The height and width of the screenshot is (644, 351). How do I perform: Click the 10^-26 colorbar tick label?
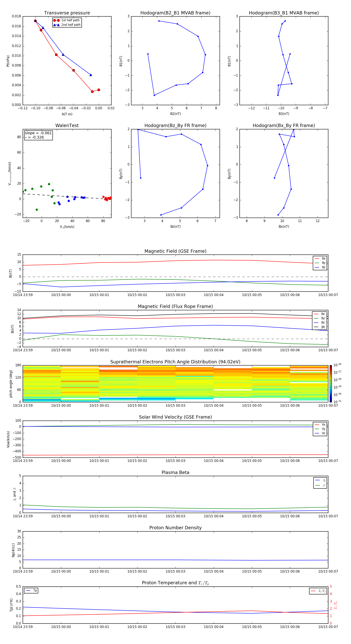point(337,365)
